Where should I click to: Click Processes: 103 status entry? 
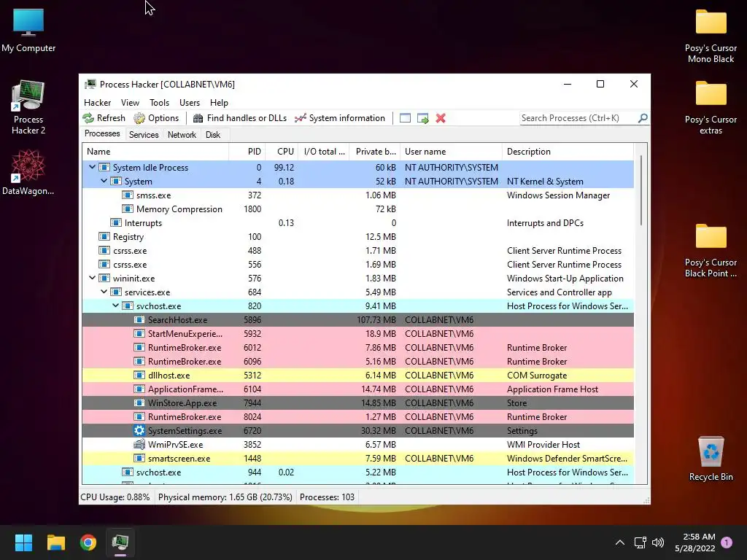[327, 497]
